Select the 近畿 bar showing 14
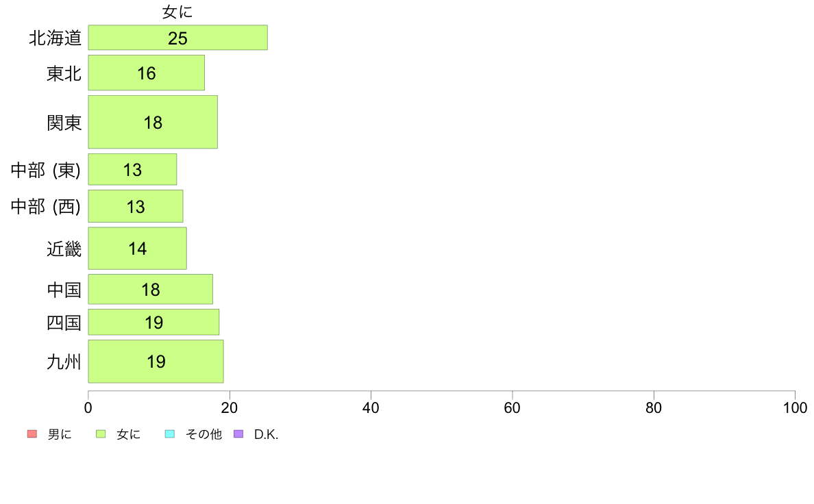Screen dimensions: 814x504 point(138,248)
